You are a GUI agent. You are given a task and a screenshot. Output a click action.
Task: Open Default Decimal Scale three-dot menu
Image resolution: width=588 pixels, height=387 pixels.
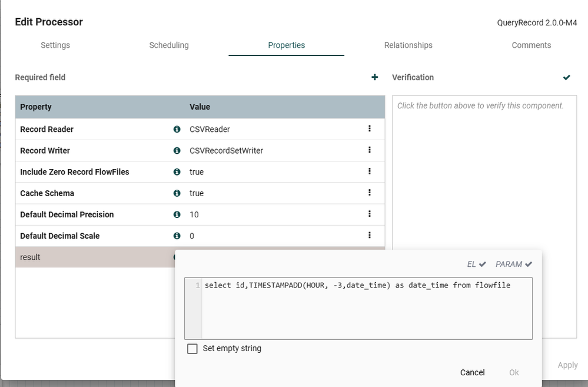pos(370,235)
